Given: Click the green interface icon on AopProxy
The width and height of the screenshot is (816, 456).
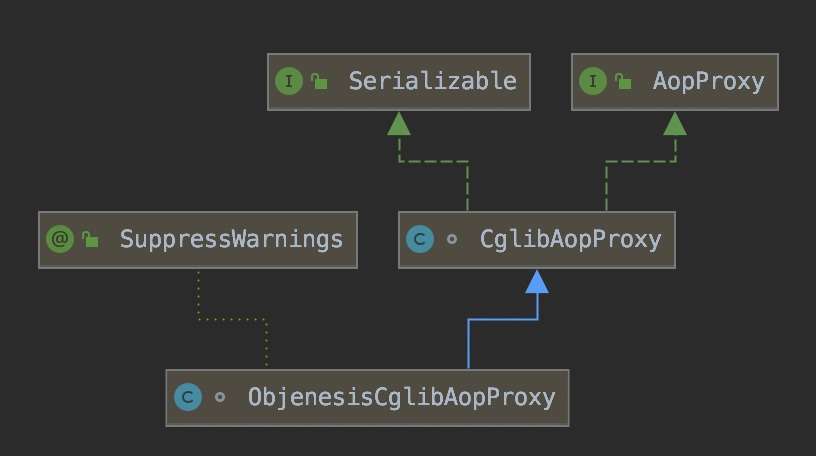Looking at the screenshot, I should [x=594, y=82].
